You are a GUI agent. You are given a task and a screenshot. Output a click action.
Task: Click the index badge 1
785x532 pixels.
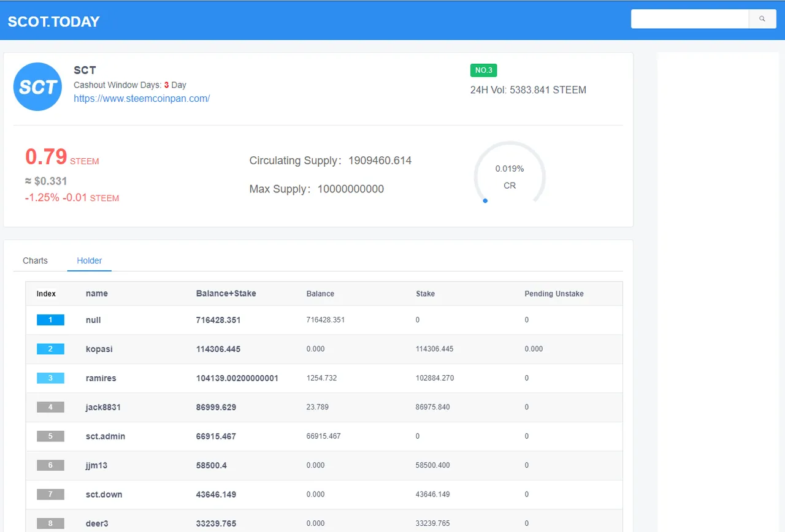(50, 320)
